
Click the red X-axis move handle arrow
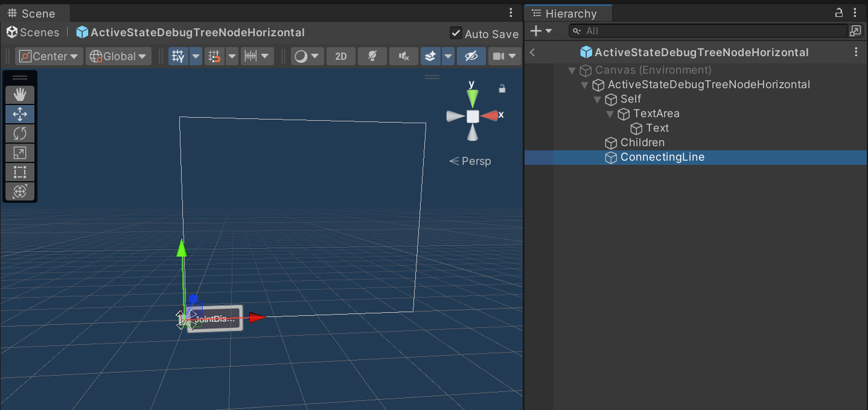click(257, 317)
